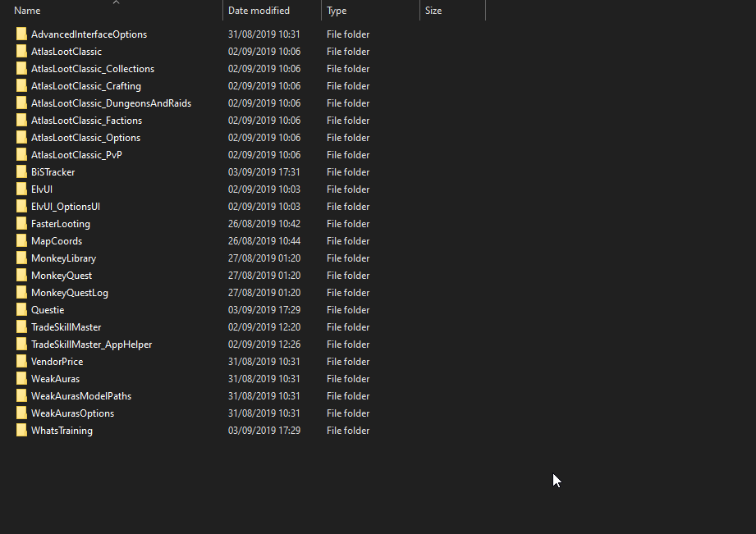Click the VendorPrice folder icon
The image size is (756, 534).
(x=21, y=362)
